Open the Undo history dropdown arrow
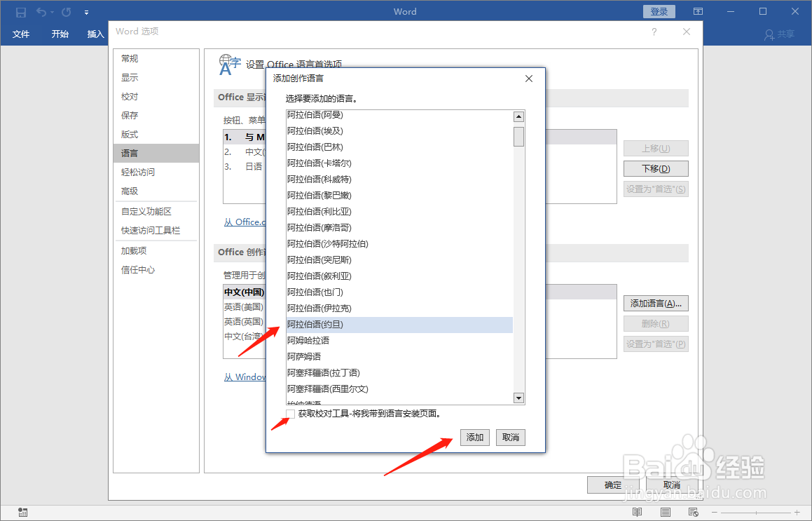 53,13
